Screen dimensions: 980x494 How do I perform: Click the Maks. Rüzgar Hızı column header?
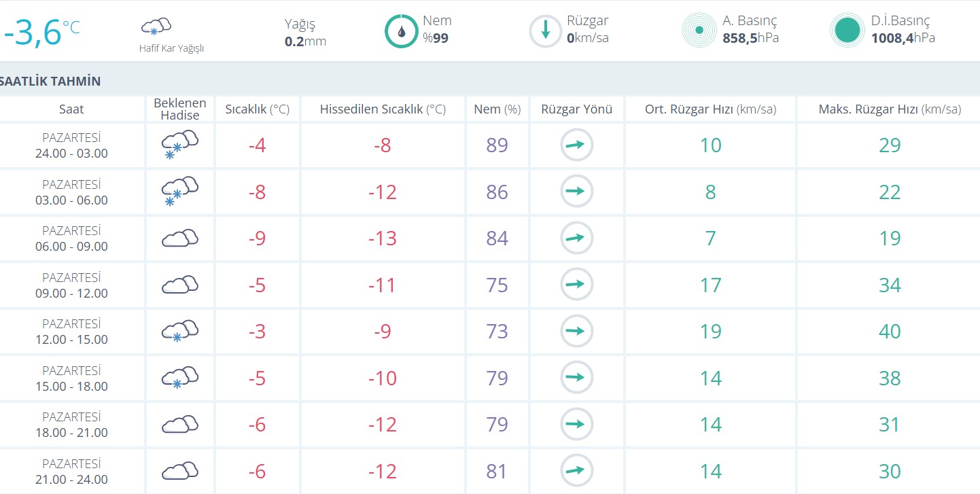pyautogui.click(x=889, y=109)
